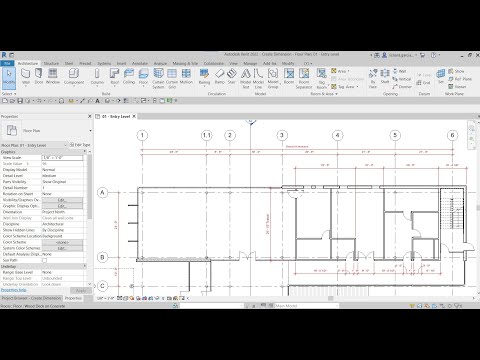Pick the Model Line tool
The width and height of the screenshot is (480, 360).
pyautogui.click(x=258, y=79)
